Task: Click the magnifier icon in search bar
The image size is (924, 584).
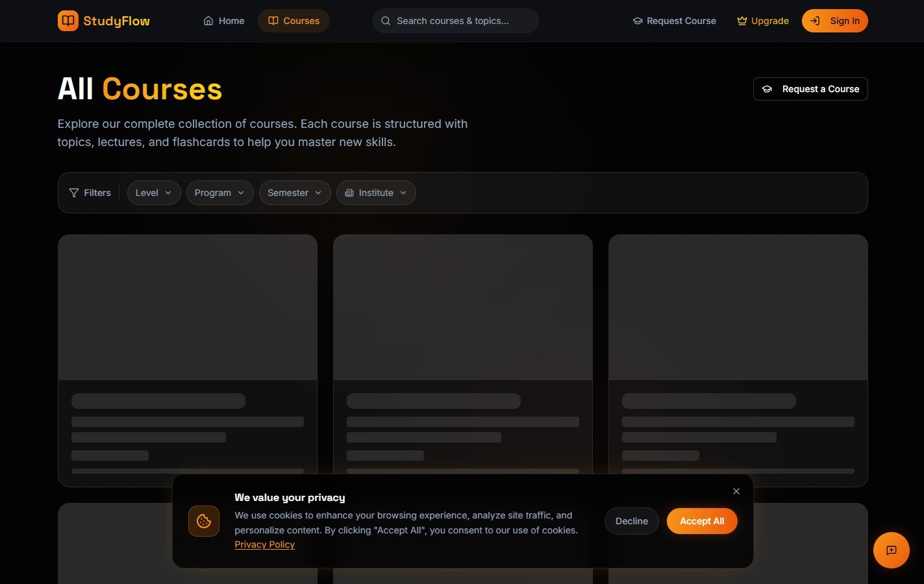Action: pyautogui.click(x=386, y=21)
